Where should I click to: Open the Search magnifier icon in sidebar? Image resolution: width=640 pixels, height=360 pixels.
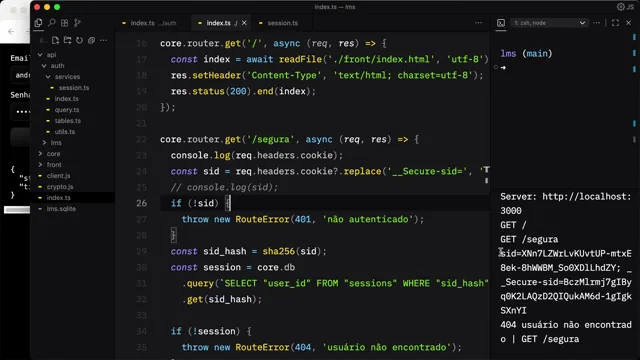[x=51, y=23]
